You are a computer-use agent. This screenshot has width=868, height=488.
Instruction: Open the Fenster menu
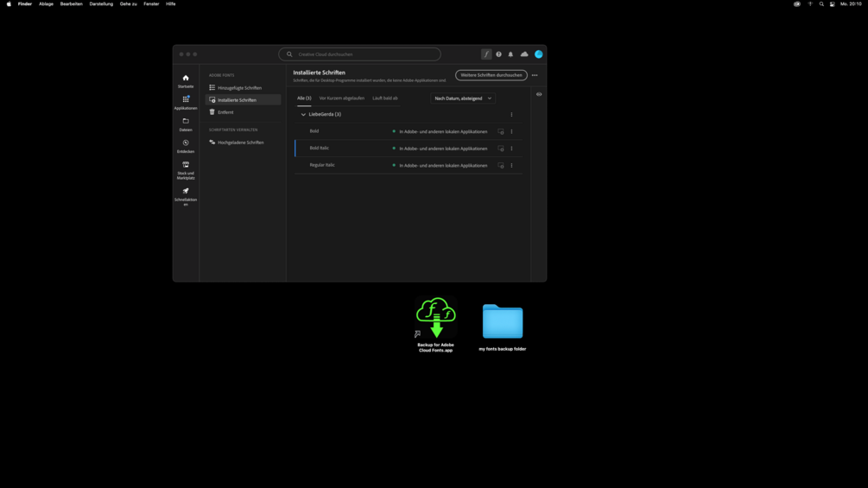coord(151,3)
